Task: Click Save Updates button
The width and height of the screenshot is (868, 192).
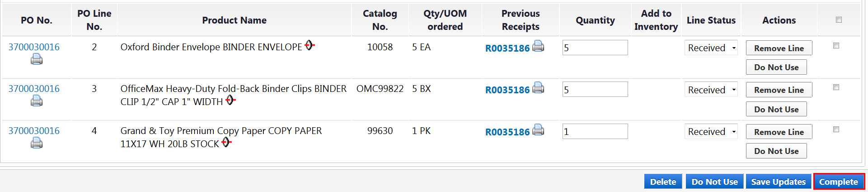Action: [778, 182]
